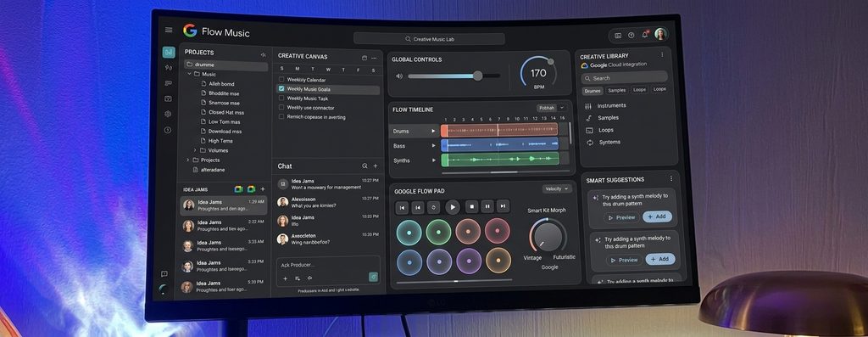
Task: Open the user profile avatar
Action: 660,34
